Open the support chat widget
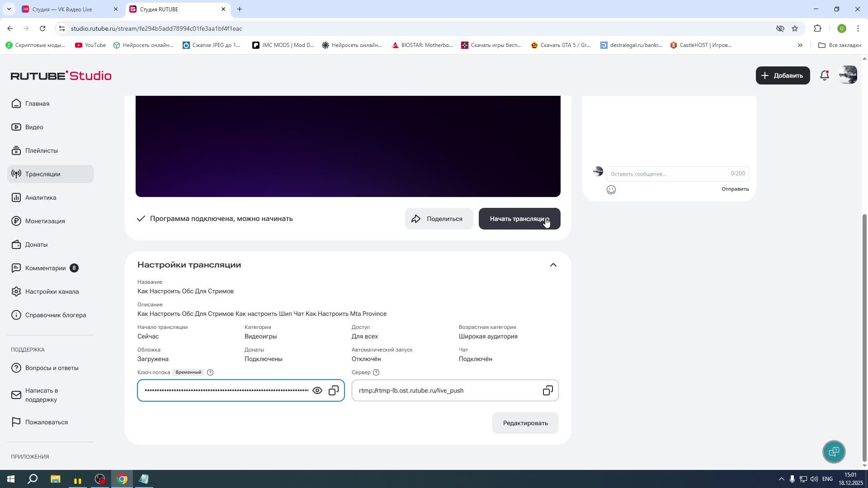Screen dimensions: 868x488 (834, 451)
